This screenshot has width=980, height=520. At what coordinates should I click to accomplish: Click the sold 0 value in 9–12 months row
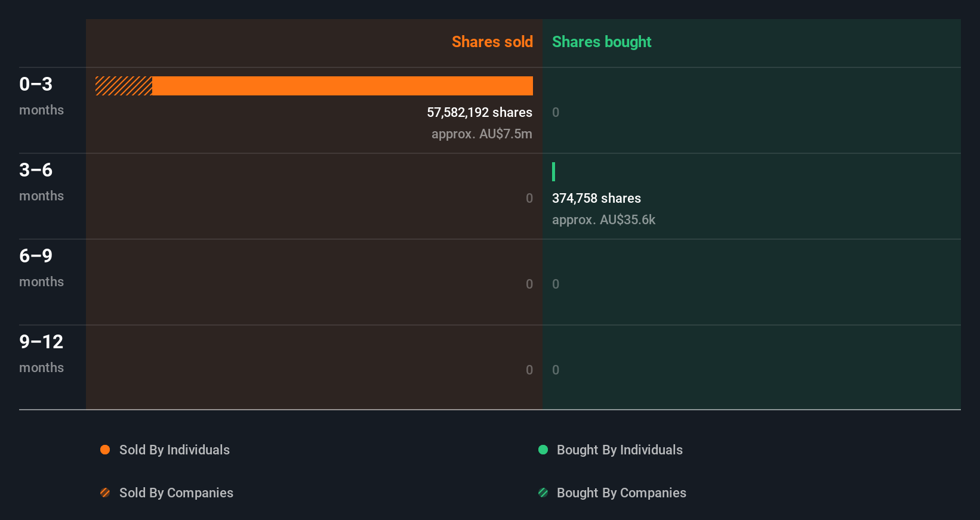tap(529, 370)
